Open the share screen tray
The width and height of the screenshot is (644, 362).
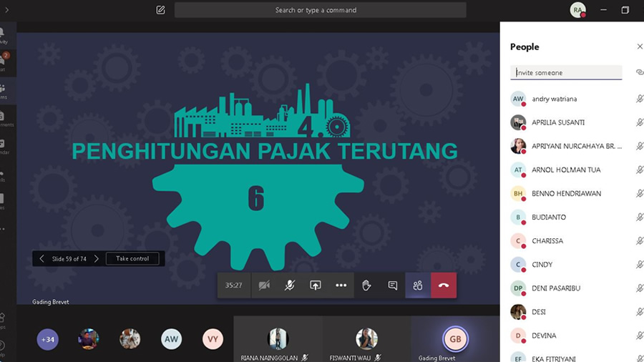315,285
